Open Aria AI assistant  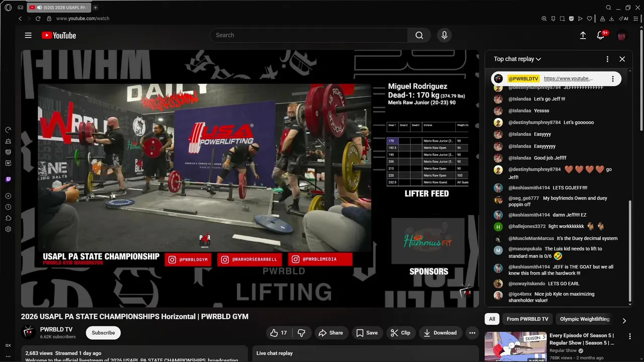coord(624,19)
